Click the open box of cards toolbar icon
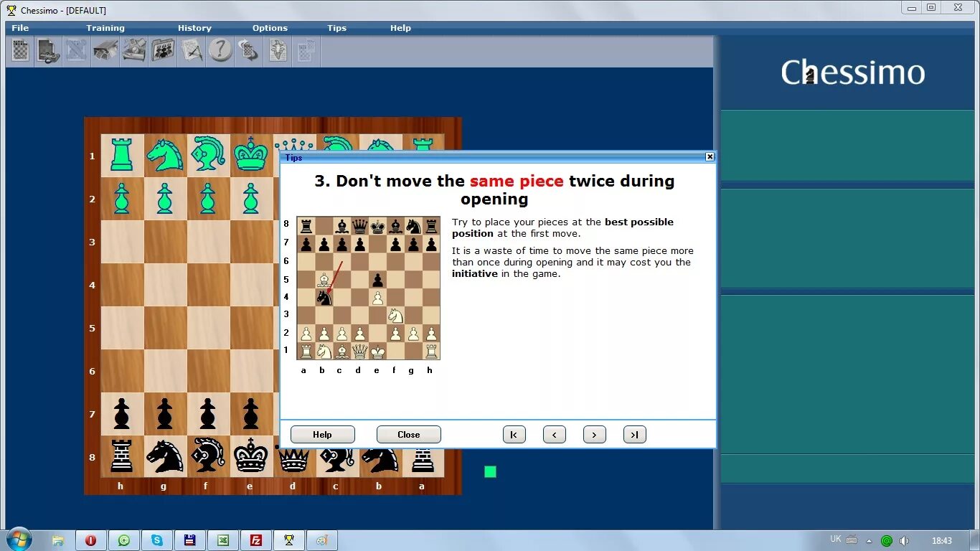Viewport: 980px width, 551px height. (105, 51)
